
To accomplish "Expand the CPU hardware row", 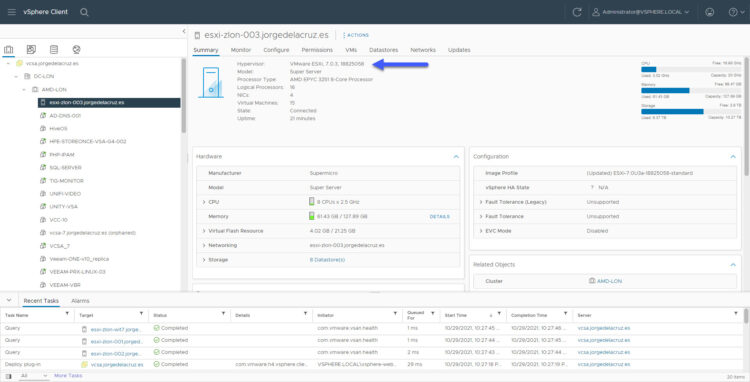I will coord(204,202).
